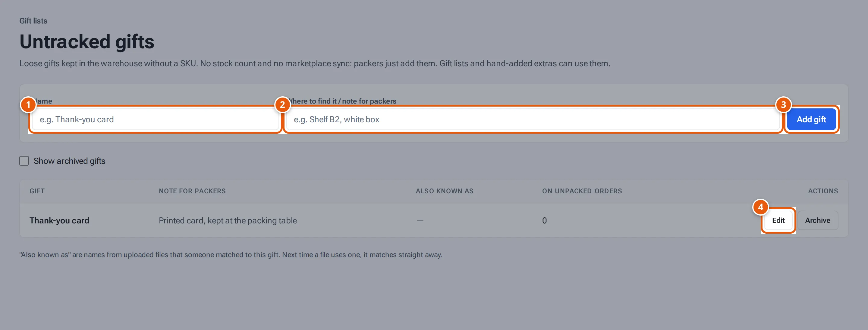Viewport: 868px width, 330px height.
Task: Click the 'Show archived gifts' label text
Action: pos(69,161)
